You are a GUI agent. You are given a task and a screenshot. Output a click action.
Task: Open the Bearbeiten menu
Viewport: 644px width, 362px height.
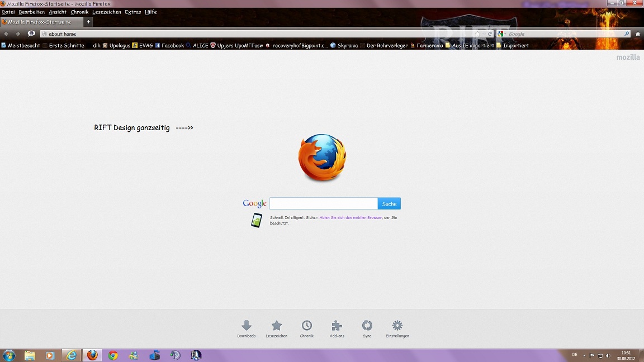[x=32, y=12]
